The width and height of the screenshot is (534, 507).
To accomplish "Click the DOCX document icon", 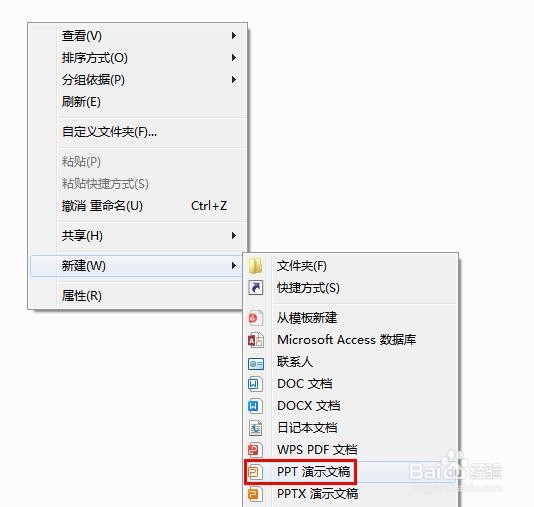I will [x=255, y=406].
